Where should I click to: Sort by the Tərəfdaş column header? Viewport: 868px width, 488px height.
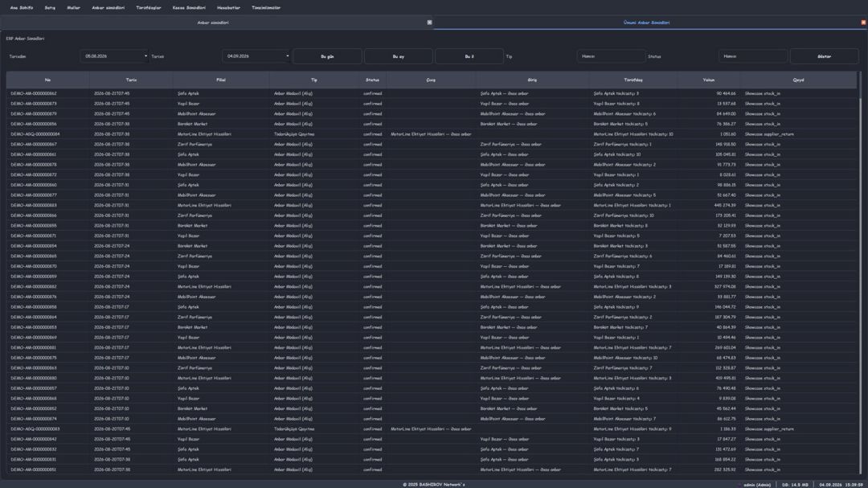(633, 80)
